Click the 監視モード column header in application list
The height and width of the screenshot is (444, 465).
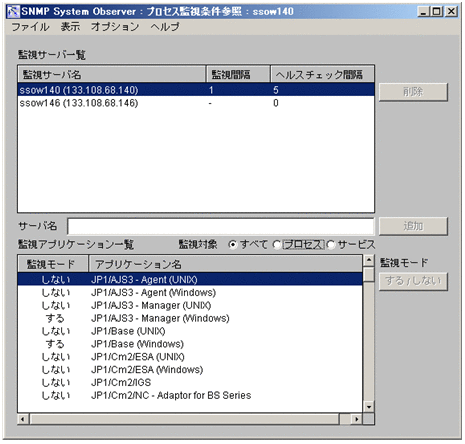coord(53,264)
